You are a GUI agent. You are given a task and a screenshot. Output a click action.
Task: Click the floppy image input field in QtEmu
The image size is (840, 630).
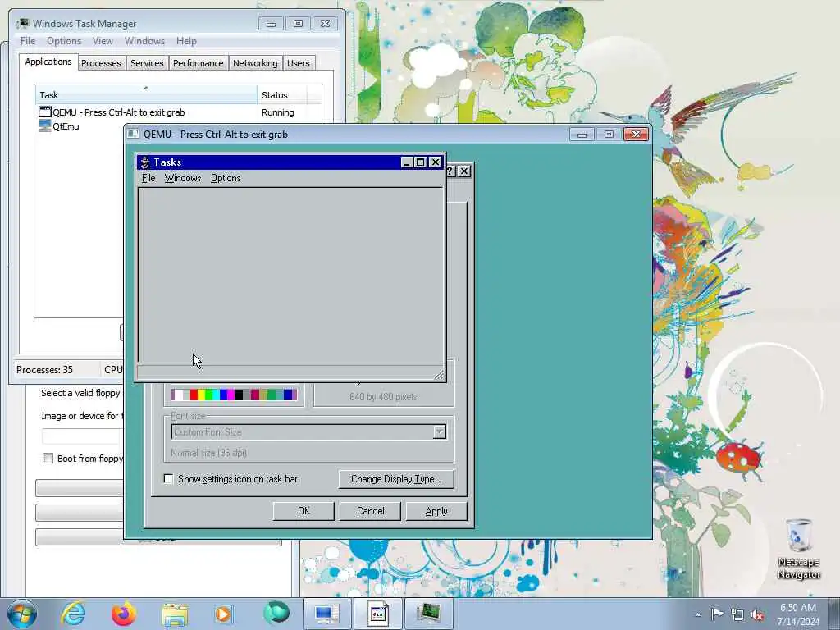click(82, 436)
